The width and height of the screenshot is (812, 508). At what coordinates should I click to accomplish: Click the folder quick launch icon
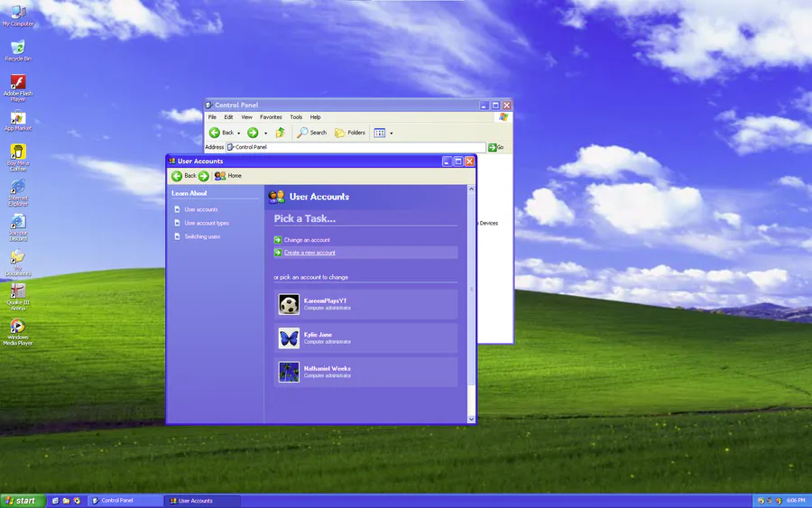coord(66,501)
